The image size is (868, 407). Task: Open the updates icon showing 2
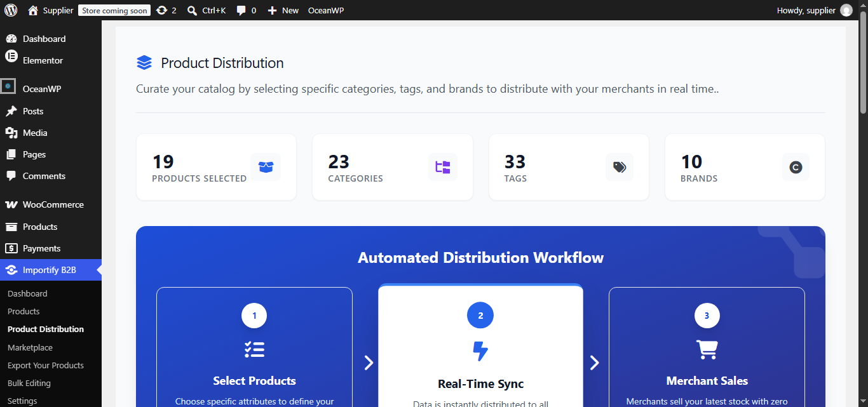[x=166, y=10]
